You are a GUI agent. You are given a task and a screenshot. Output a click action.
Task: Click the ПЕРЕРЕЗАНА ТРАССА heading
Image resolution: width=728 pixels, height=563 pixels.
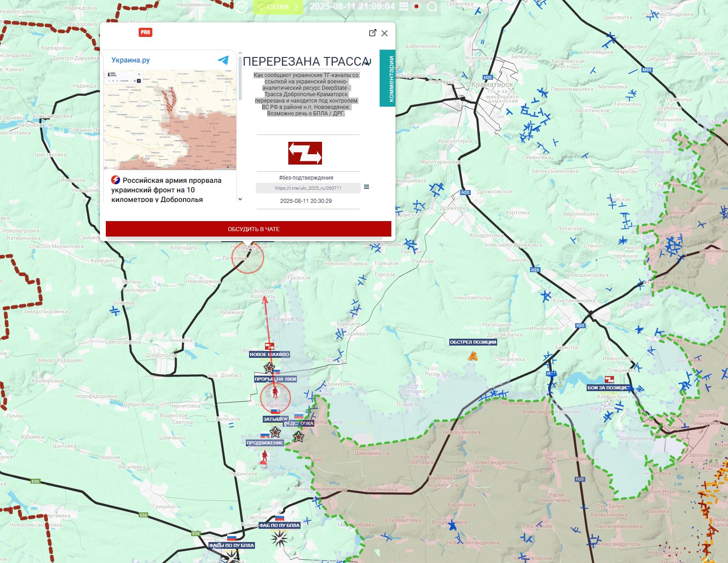click(x=306, y=62)
